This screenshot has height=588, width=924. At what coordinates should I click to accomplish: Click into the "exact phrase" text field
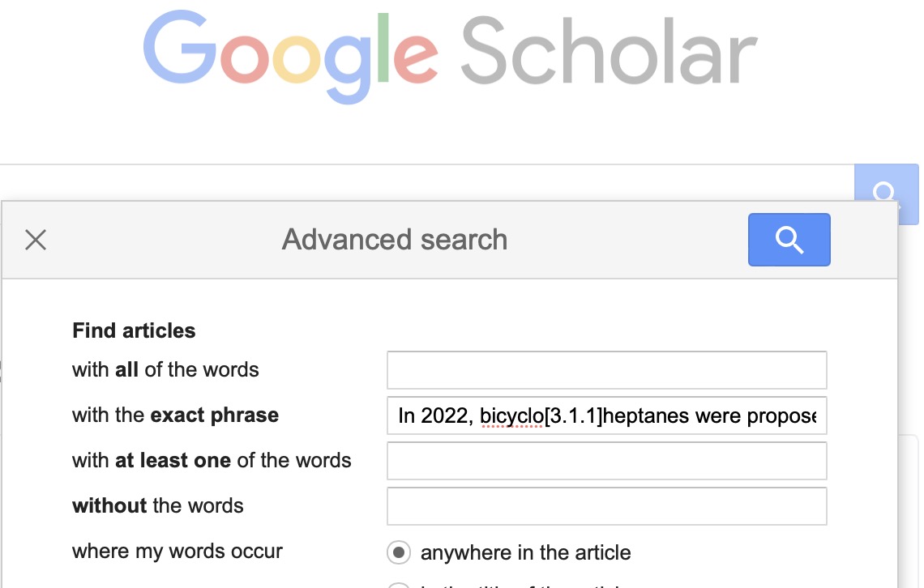click(x=606, y=415)
